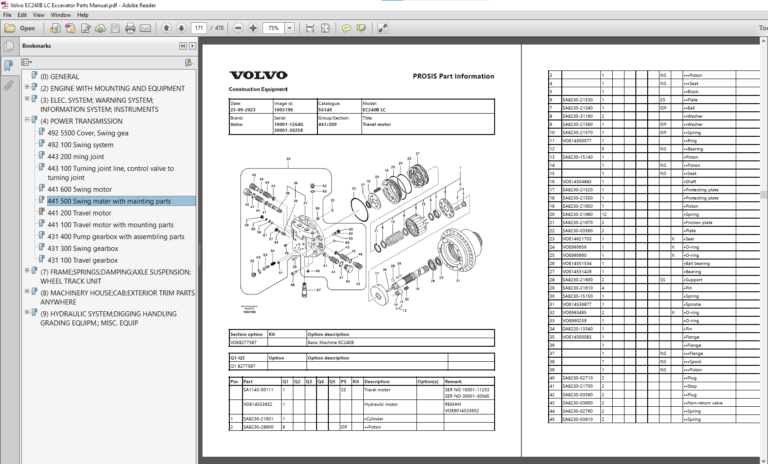Open bookmark 492 5500 Cover, Swing gea
Image resolution: width=768 pixels, height=464 pixels.
pyautogui.click(x=88, y=133)
